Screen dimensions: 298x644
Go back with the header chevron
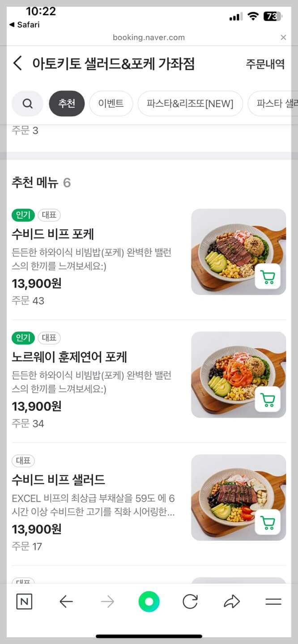(x=17, y=64)
